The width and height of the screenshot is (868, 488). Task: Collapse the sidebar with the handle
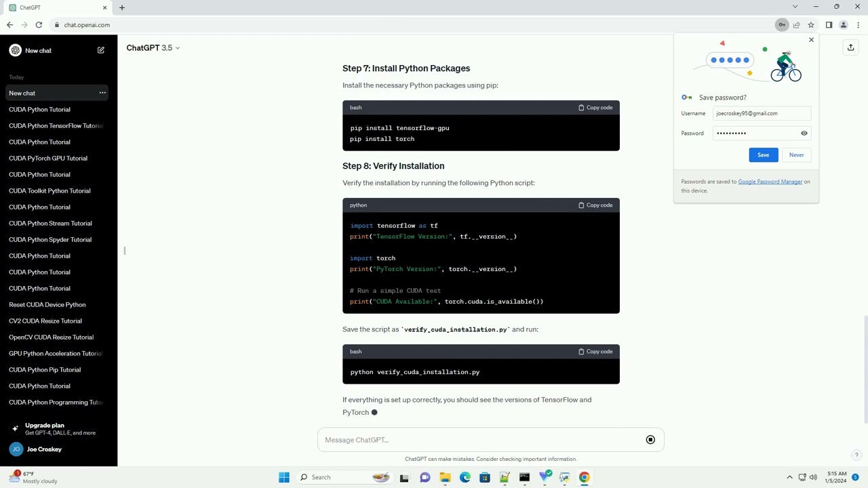click(124, 251)
